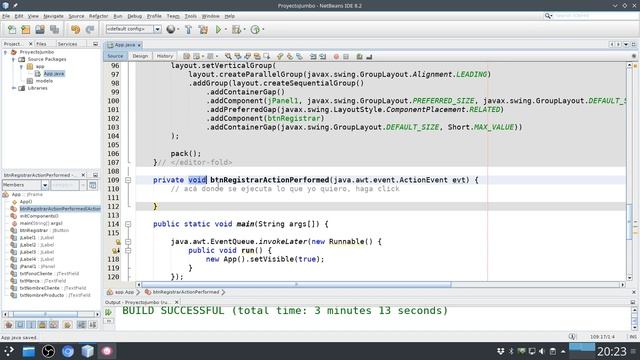The height and width of the screenshot is (360, 640).
Task: Clean and Build project with broom icon
Action: pyautogui.click(x=203, y=29)
